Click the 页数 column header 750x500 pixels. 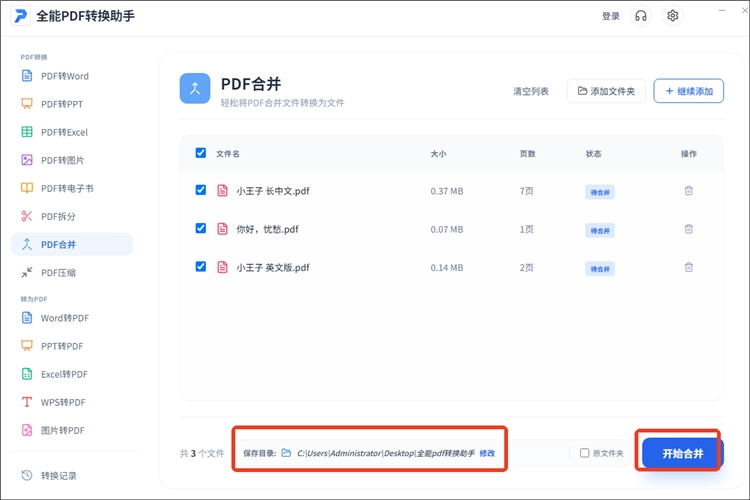click(x=528, y=154)
